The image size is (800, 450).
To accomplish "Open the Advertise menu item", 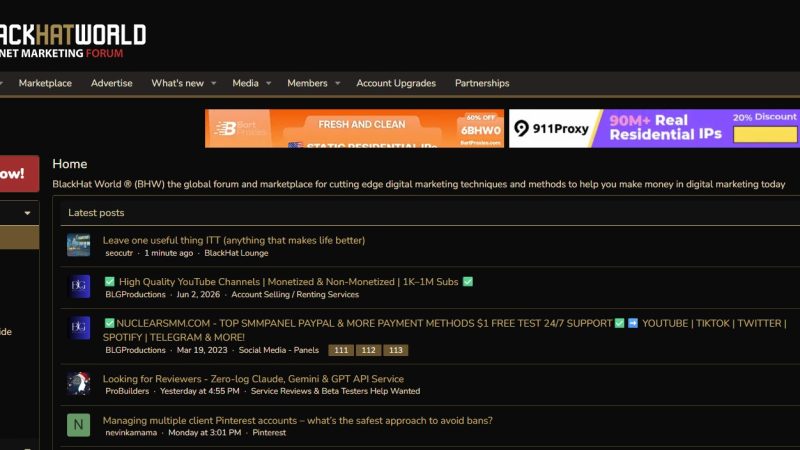I will click(x=112, y=83).
